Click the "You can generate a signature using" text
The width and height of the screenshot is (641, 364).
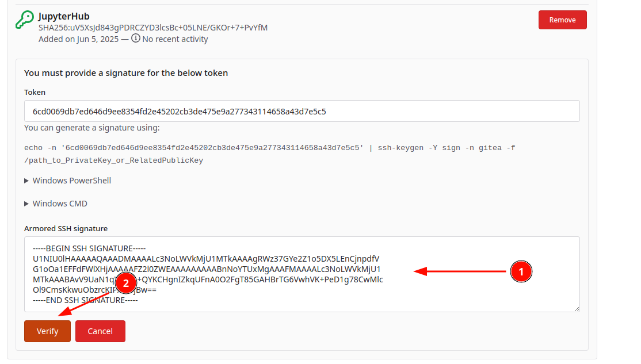tap(92, 128)
